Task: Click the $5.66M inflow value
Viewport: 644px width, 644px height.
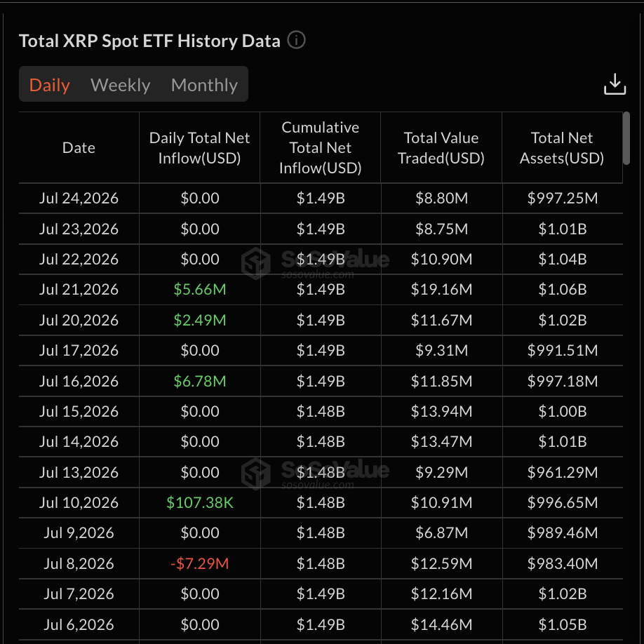Action: tap(200, 290)
